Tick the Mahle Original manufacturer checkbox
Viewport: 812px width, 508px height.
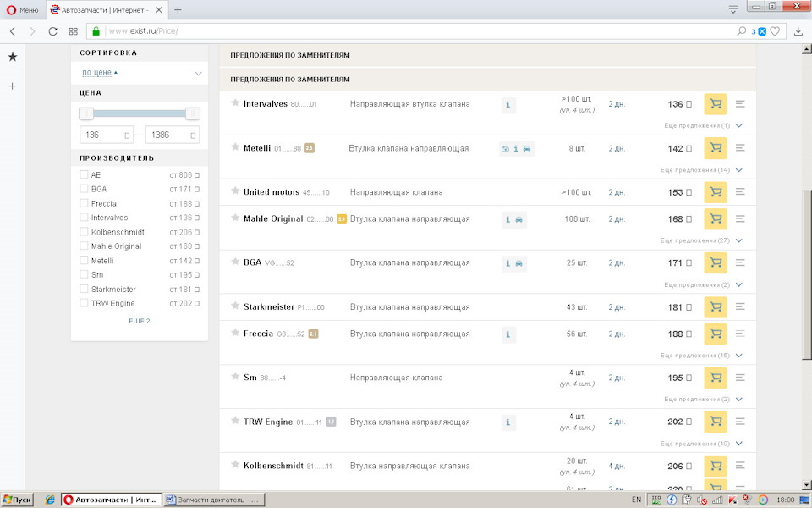coord(84,246)
